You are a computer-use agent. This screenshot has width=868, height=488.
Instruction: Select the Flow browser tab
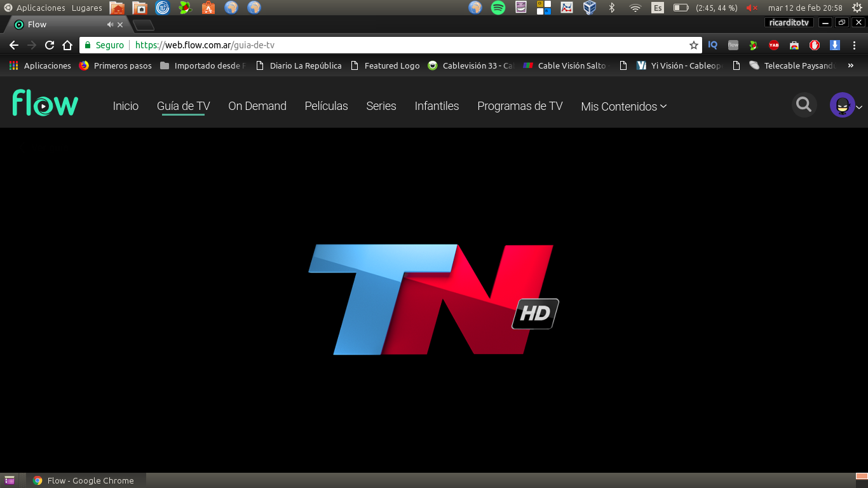pyautogui.click(x=67, y=25)
